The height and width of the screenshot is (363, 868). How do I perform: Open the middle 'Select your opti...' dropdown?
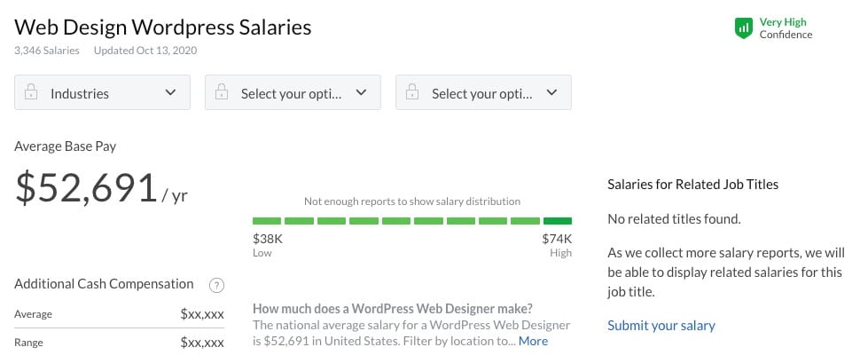[x=293, y=92]
